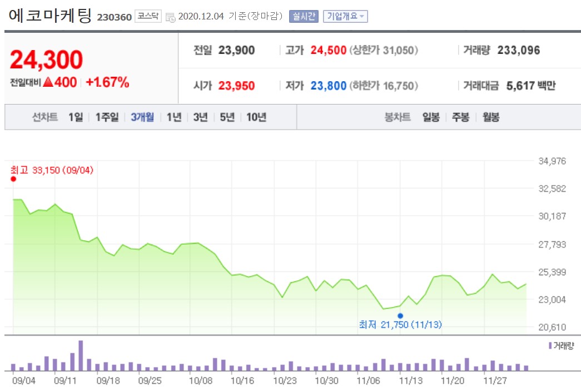Click the 에코마케팅 stock name title
581x392 pixels.
[x=50, y=16]
